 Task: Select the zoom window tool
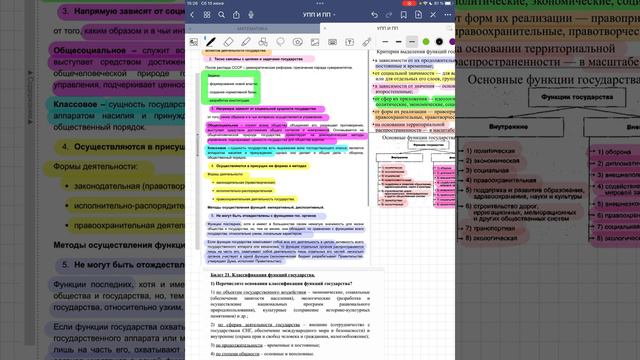pos(193,42)
